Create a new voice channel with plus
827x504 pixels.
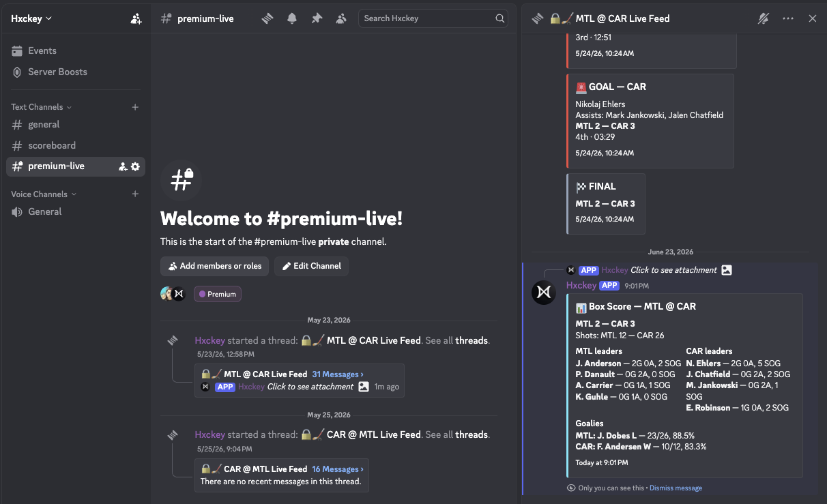135,194
